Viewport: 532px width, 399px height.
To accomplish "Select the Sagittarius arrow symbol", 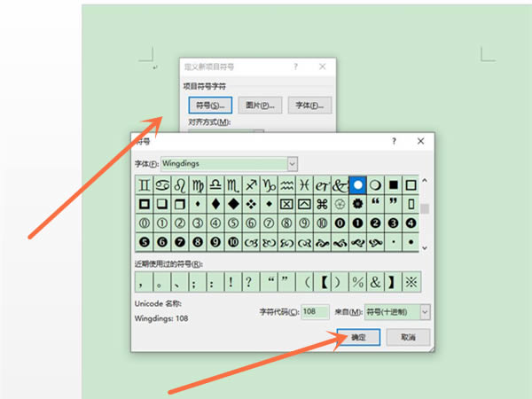I will click(x=251, y=184).
